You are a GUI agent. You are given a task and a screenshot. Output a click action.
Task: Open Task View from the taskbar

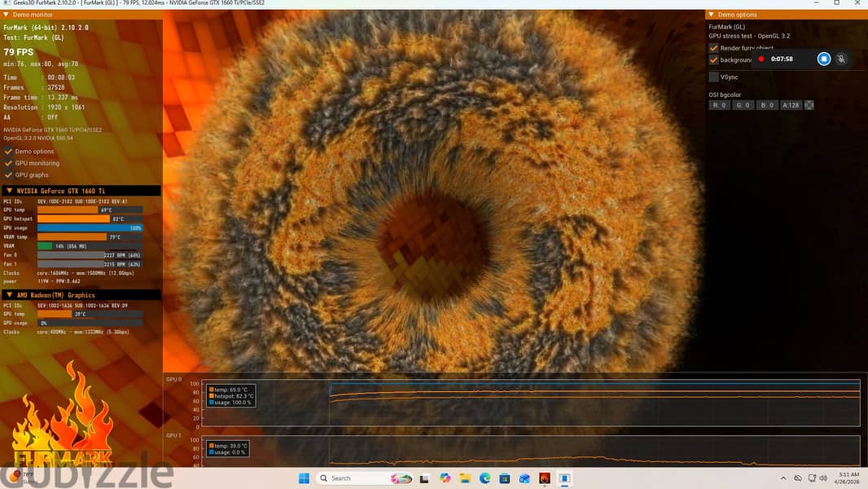424,478
